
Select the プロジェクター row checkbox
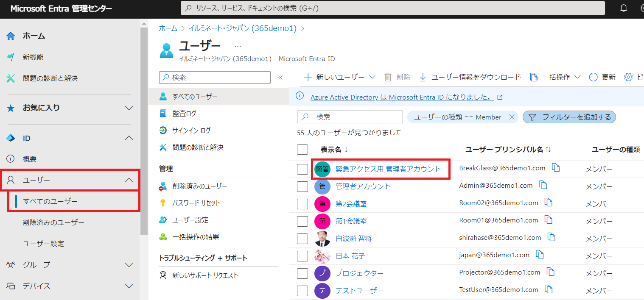(302, 273)
